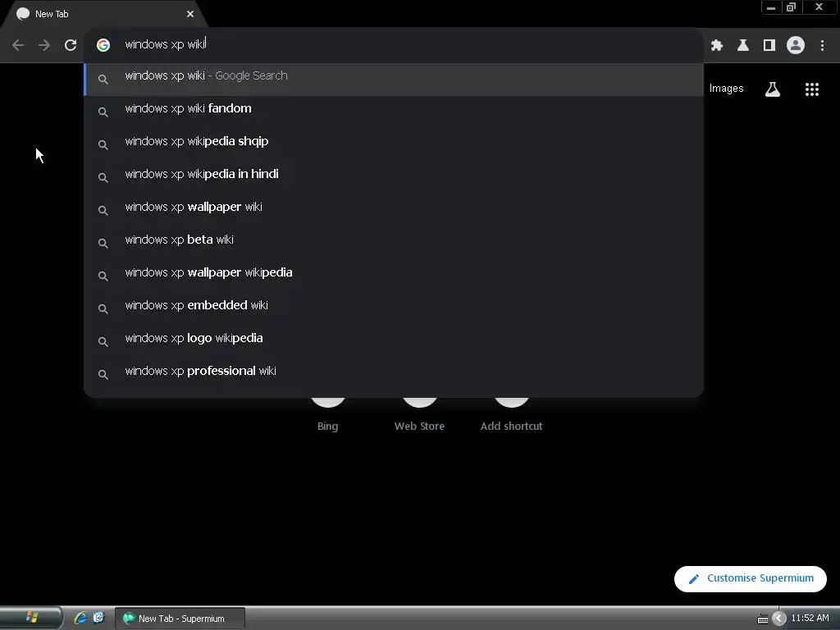The height and width of the screenshot is (630, 840).
Task: Minimize the Supermium window
Action: 771,7
